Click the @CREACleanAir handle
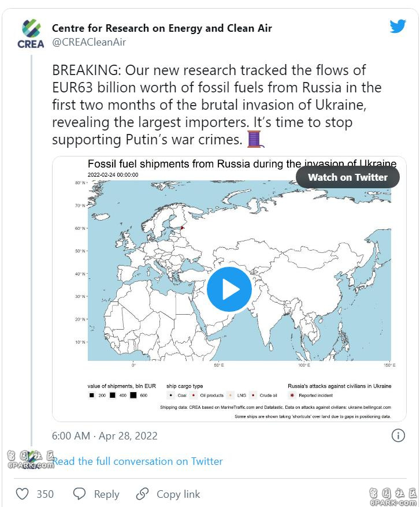Screen dimensions: 420x507 (x=89, y=42)
